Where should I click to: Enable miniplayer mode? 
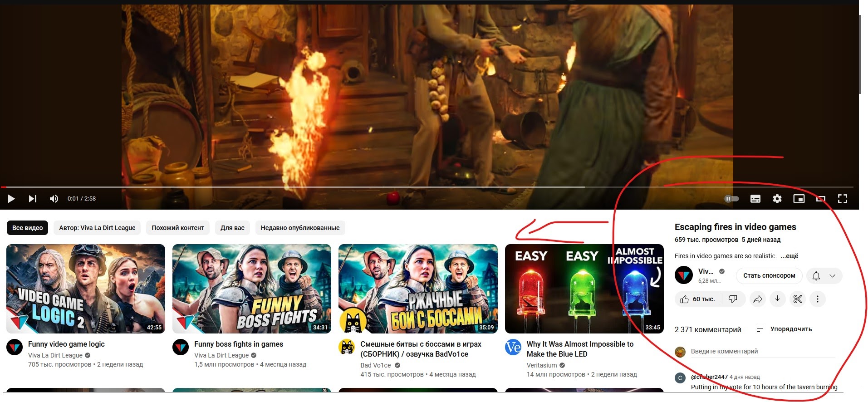[x=799, y=199]
